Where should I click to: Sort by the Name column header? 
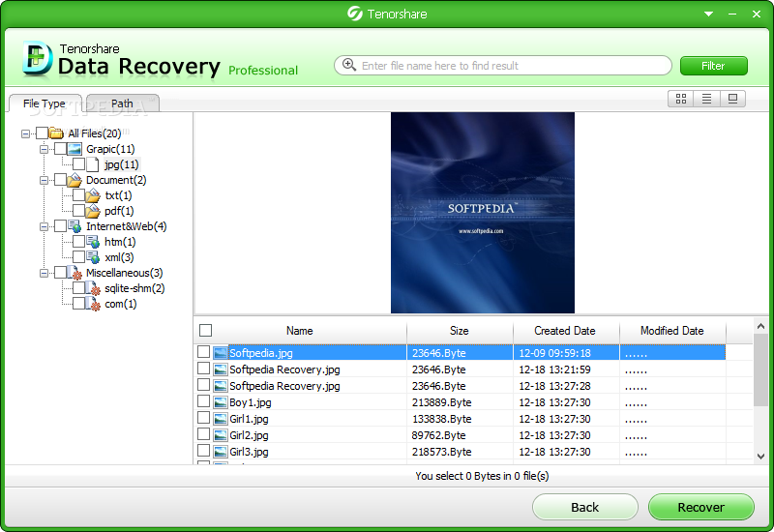pos(300,331)
